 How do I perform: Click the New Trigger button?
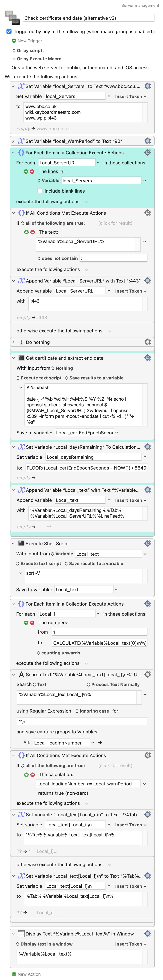[x=27, y=41]
